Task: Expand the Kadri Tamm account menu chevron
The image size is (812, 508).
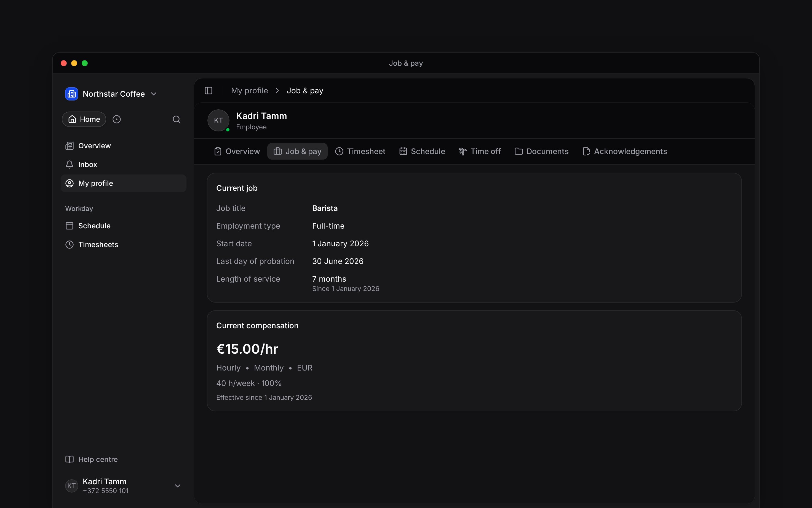Action: [x=178, y=486]
